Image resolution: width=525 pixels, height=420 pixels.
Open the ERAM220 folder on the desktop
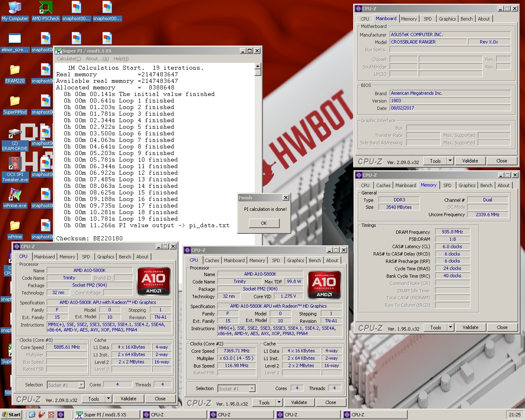tap(15, 73)
